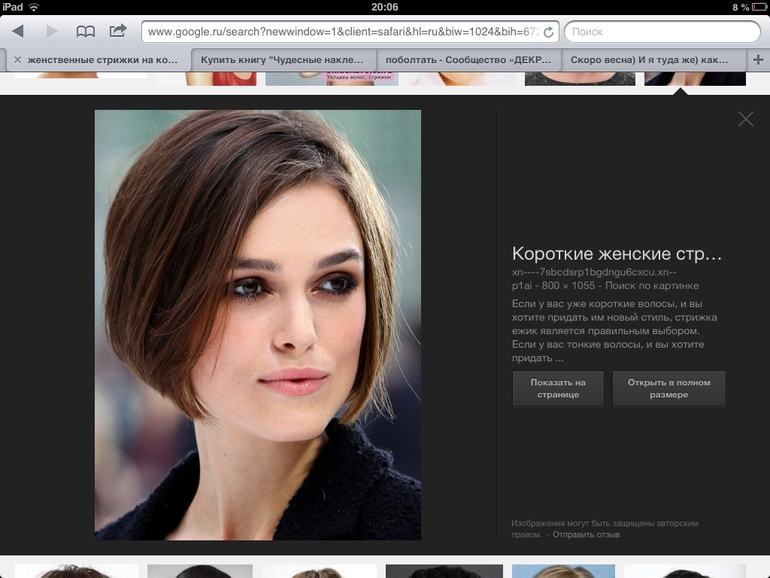Close the image preview panel
The height and width of the screenshot is (578, 770).
click(745, 119)
